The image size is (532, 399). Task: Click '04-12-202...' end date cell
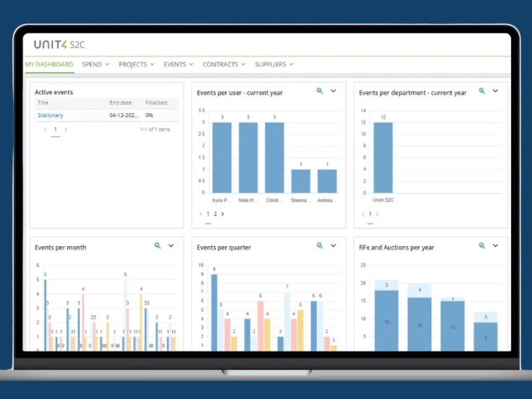click(124, 116)
